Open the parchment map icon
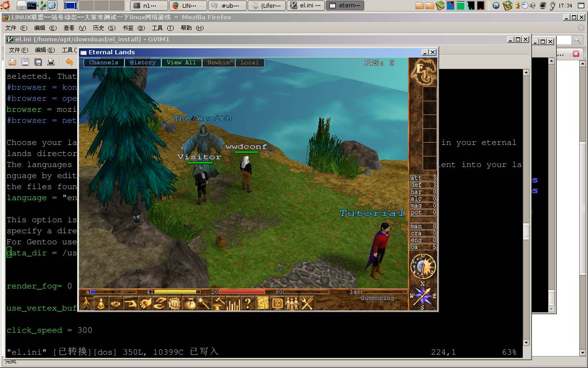 [x=263, y=304]
